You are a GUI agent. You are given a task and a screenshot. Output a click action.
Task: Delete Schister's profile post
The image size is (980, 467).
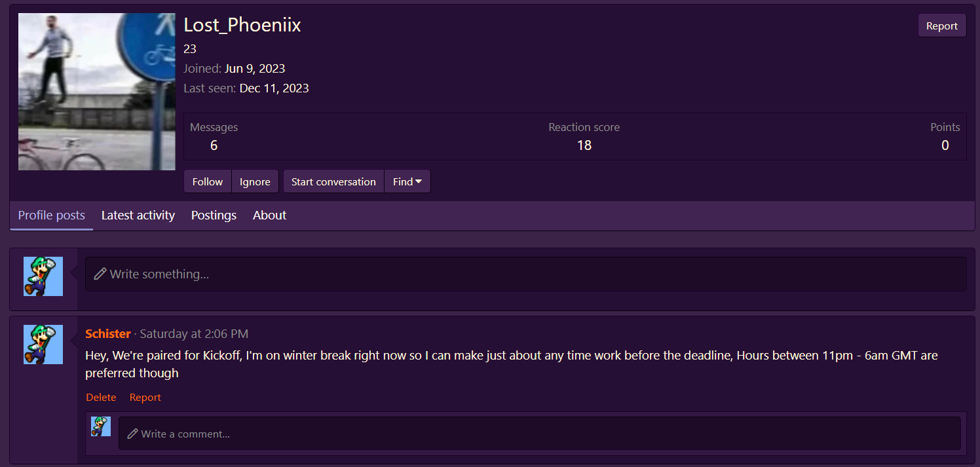pos(101,398)
